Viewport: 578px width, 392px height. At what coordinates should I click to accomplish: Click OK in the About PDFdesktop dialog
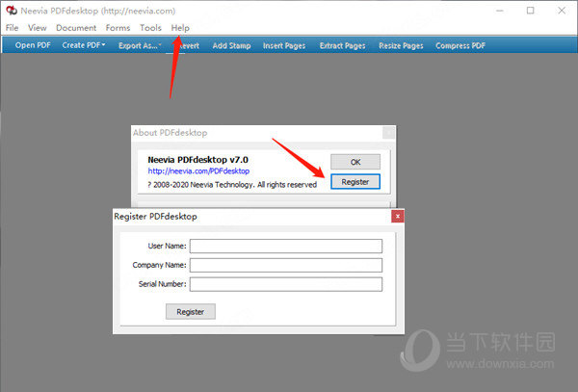[x=355, y=162]
